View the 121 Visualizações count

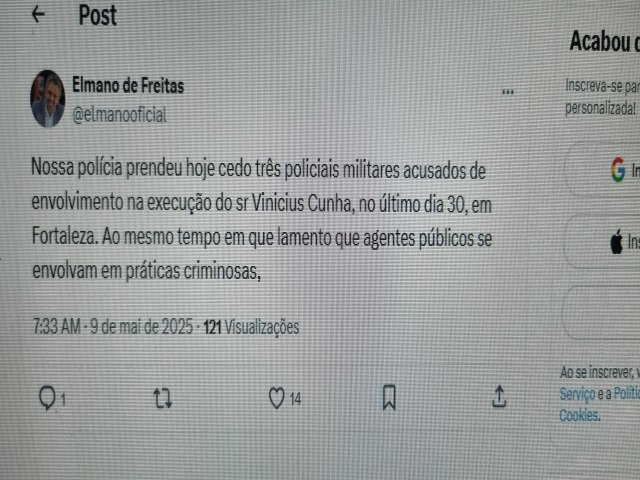[251, 327]
